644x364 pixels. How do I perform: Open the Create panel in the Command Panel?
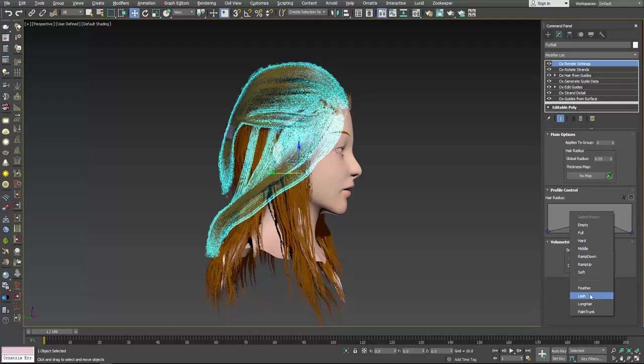pyautogui.click(x=548, y=34)
